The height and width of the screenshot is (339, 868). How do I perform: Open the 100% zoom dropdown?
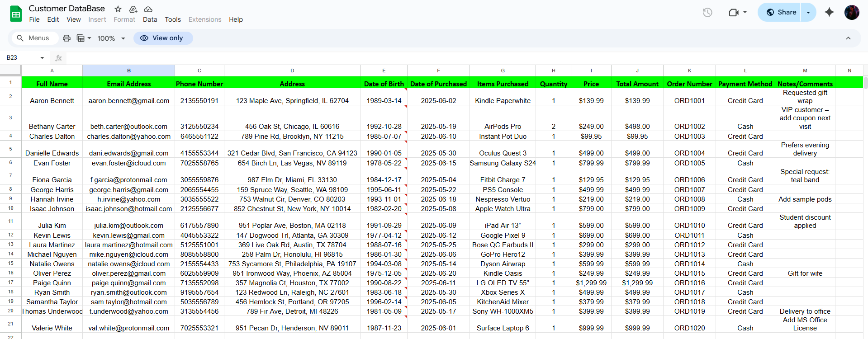coord(111,38)
